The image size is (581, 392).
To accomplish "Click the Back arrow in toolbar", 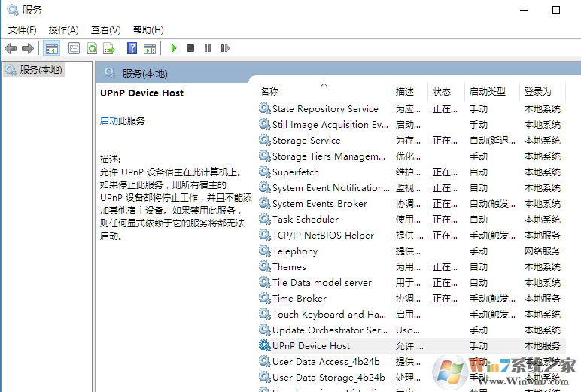I will pyautogui.click(x=11, y=48).
